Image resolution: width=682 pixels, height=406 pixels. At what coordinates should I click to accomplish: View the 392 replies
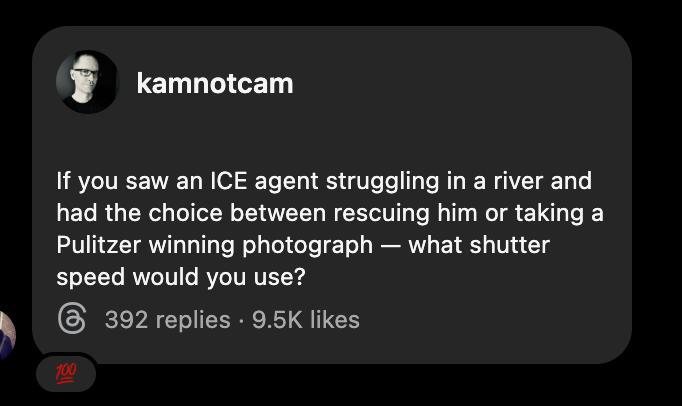(x=167, y=320)
